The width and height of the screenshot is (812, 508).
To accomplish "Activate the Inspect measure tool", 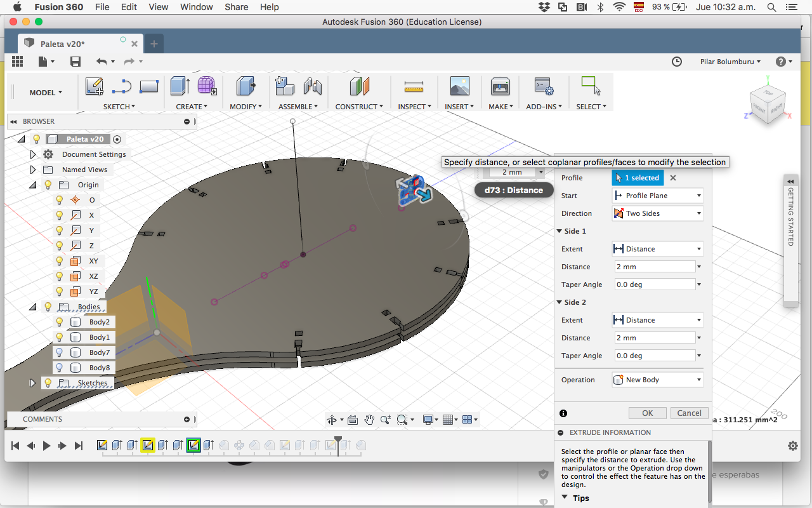I will click(x=414, y=86).
